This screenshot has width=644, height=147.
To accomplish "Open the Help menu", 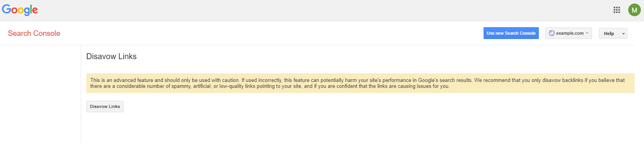I will pos(613,33).
